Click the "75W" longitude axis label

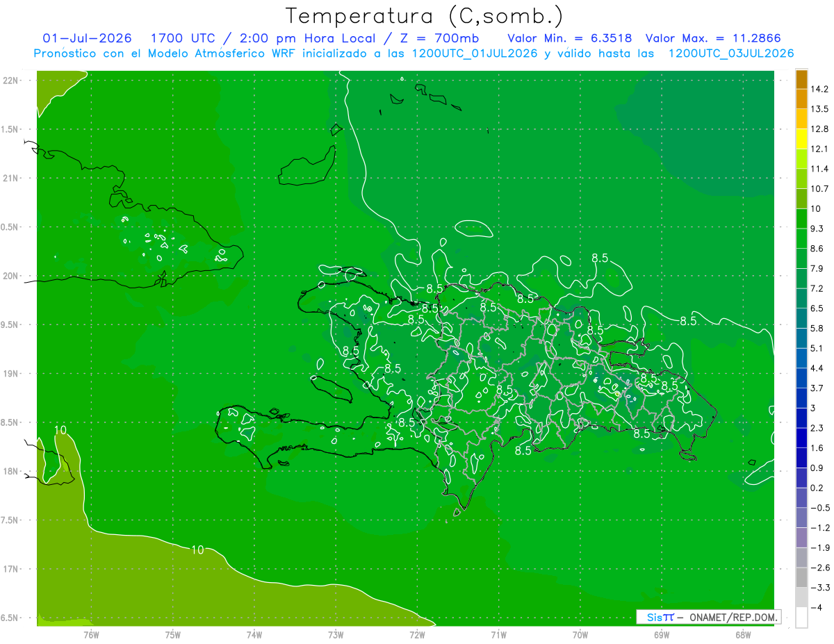pyautogui.click(x=173, y=634)
